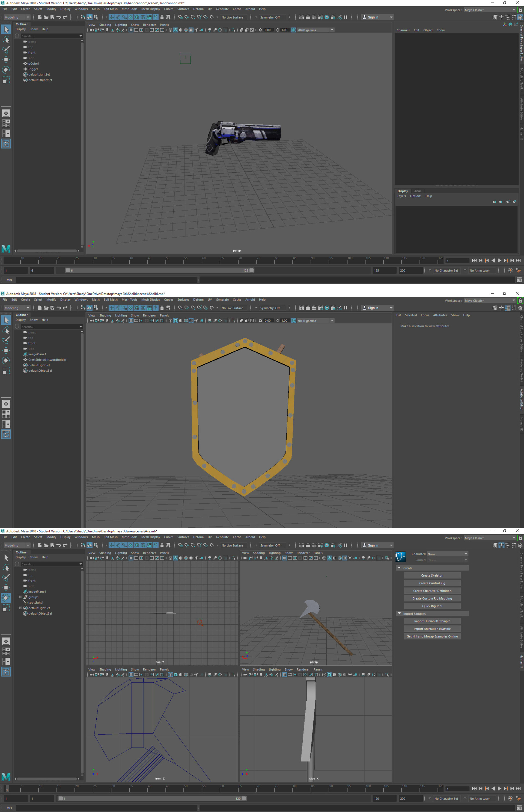Viewport: 524px width, 812px height.
Task: Open the Paint Selection tool
Action: click(6, 50)
